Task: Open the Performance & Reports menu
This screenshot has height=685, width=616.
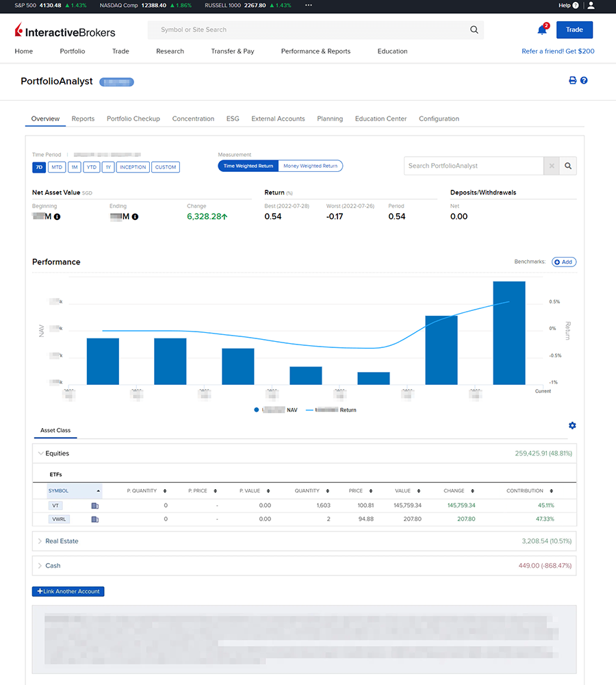Action: 316,51
